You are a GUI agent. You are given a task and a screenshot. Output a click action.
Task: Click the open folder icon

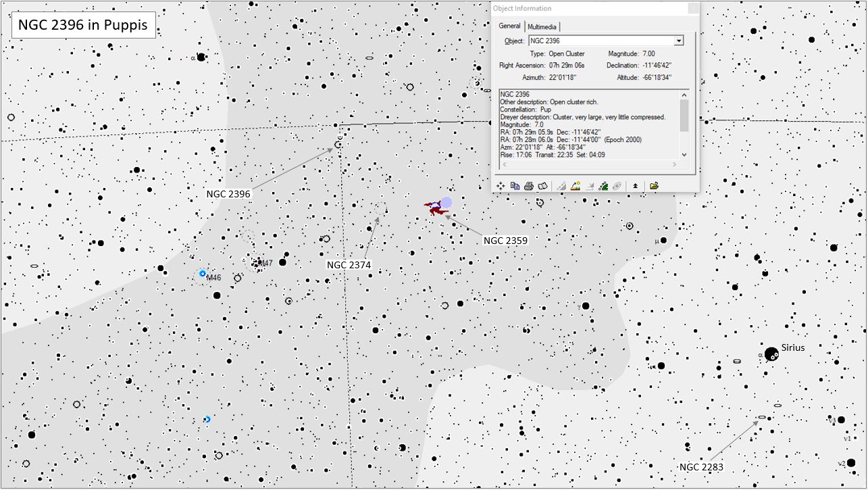coord(654,185)
